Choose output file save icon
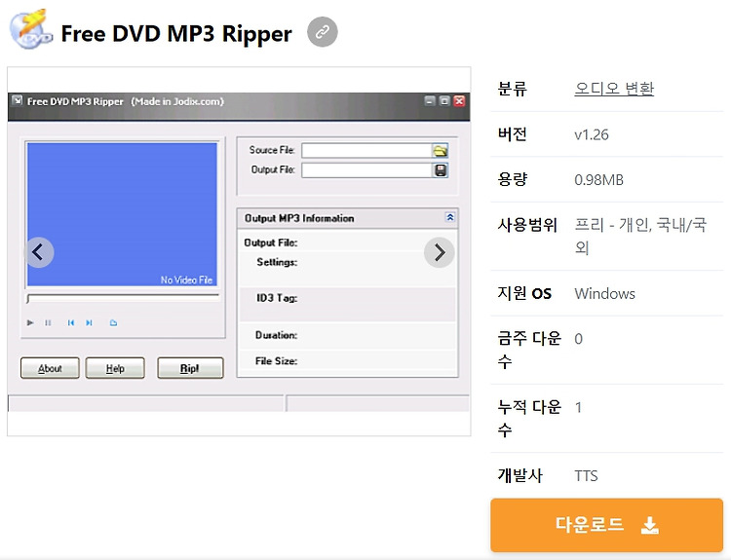Image resolution: width=731 pixels, height=560 pixels. click(441, 170)
